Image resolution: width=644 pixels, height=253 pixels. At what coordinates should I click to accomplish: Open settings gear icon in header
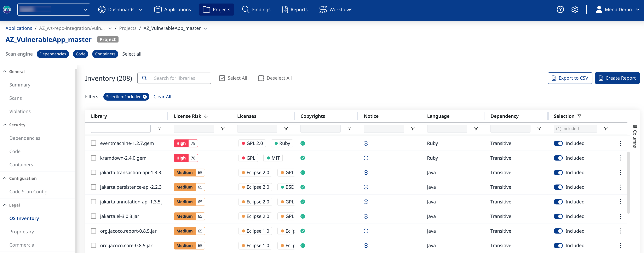click(575, 10)
